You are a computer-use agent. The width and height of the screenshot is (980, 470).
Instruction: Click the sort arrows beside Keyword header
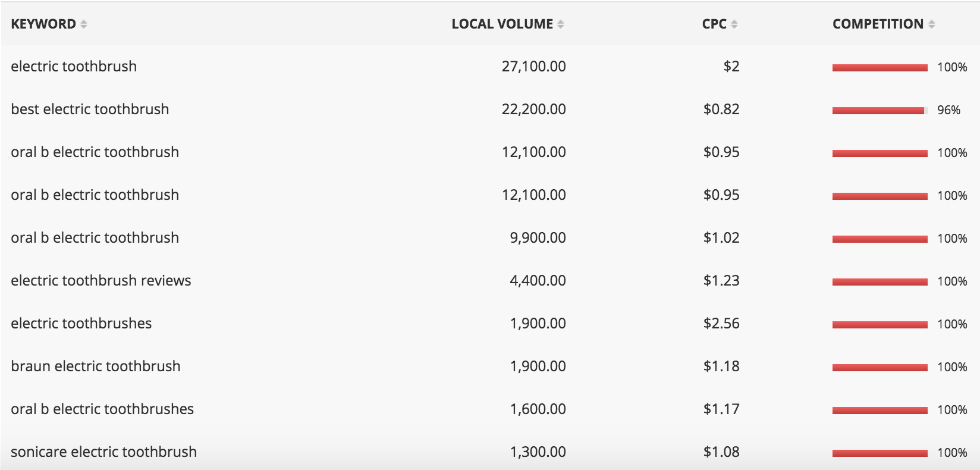coord(84,24)
